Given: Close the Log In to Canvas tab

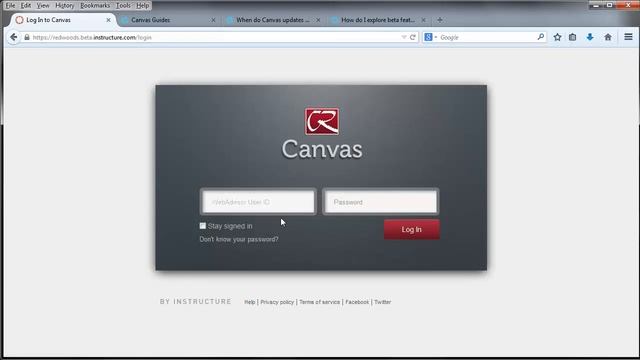Looking at the screenshot, I should [108, 20].
